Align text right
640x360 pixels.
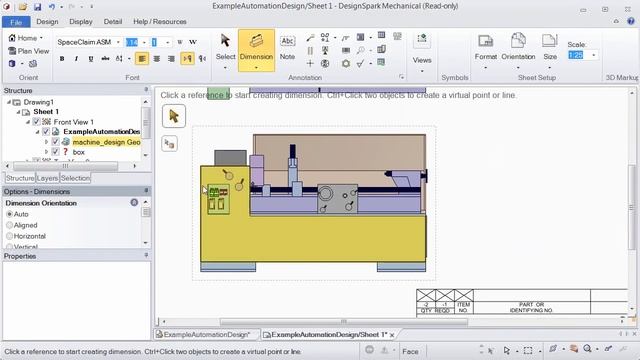tap(171, 59)
